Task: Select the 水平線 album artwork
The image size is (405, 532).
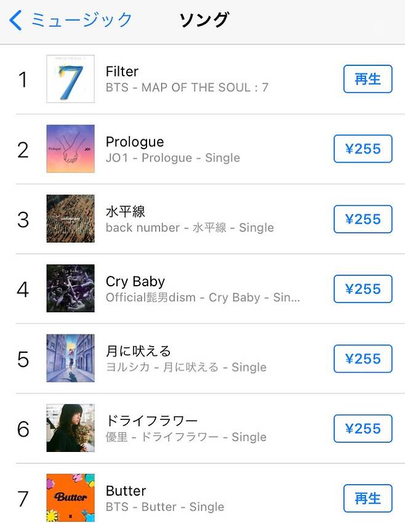Action: point(70,219)
